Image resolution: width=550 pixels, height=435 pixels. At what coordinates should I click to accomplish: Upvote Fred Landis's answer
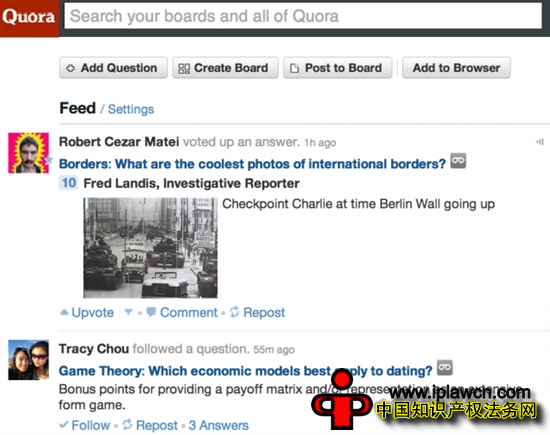(x=87, y=312)
